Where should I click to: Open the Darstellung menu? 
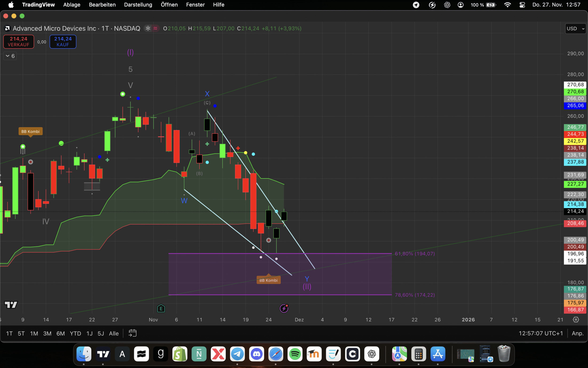pyautogui.click(x=138, y=5)
